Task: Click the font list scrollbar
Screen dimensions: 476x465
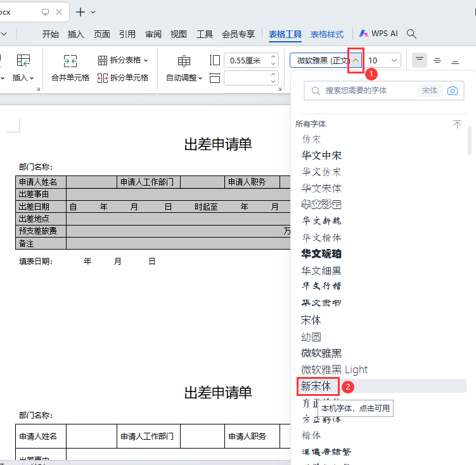Action: point(470,141)
